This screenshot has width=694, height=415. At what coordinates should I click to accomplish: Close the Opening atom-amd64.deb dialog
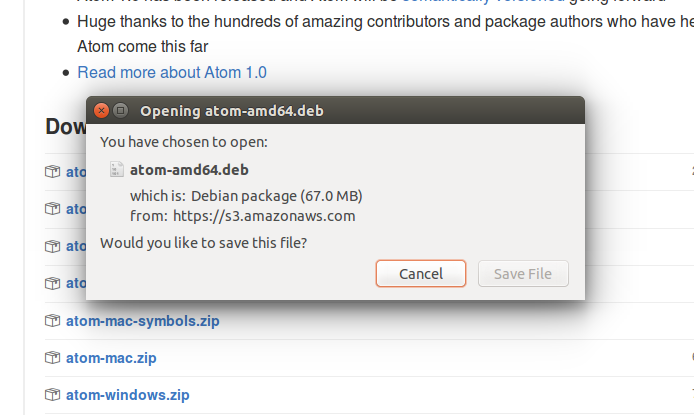(x=101, y=110)
